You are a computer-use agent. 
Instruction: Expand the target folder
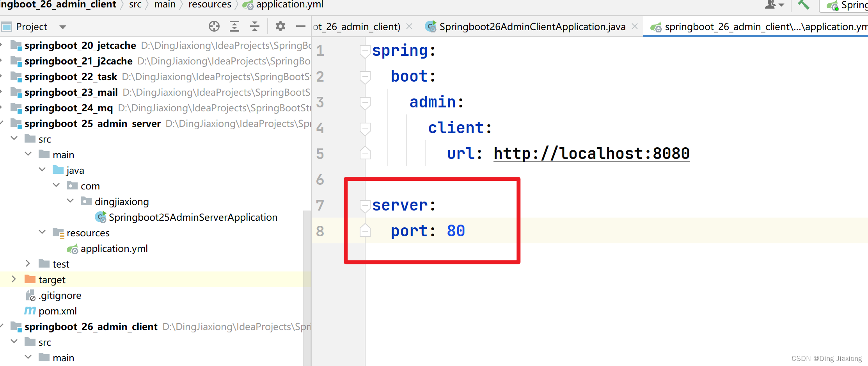(x=14, y=279)
